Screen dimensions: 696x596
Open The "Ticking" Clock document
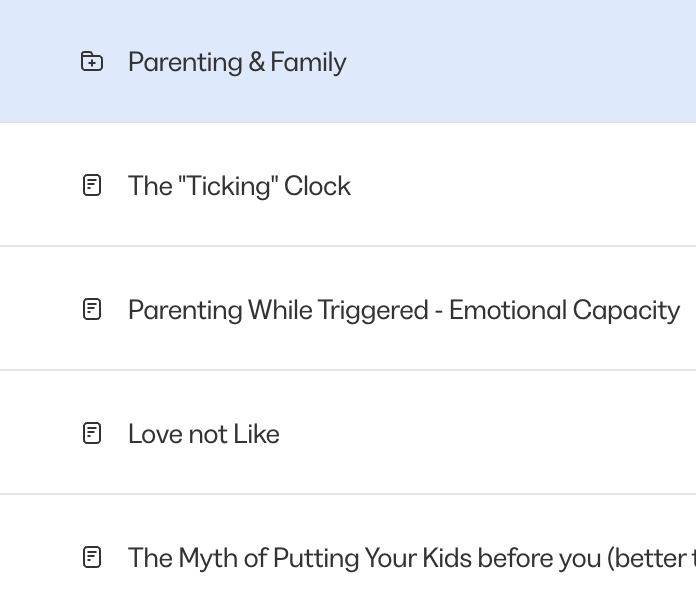(239, 186)
